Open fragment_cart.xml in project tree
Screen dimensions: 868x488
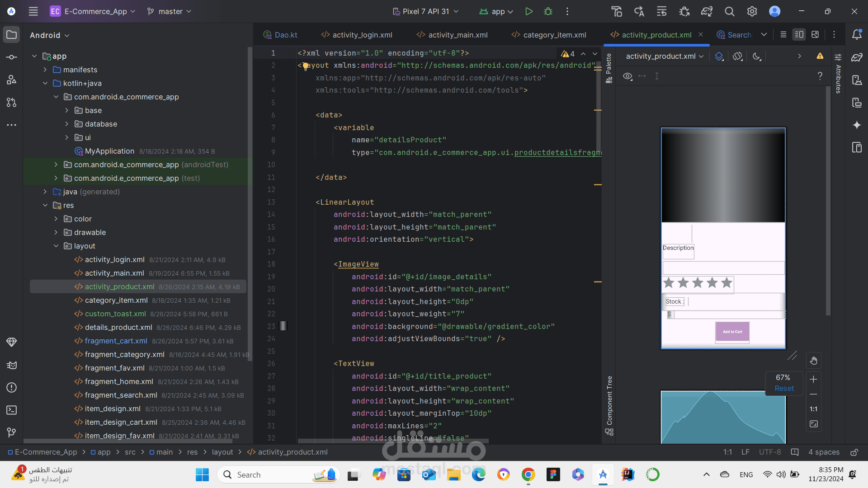point(116,341)
